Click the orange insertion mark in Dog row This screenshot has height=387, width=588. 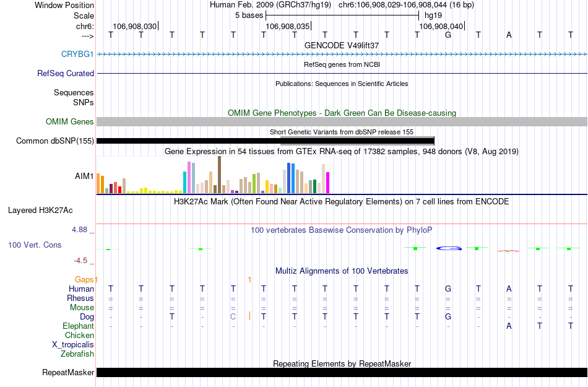point(250,316)
